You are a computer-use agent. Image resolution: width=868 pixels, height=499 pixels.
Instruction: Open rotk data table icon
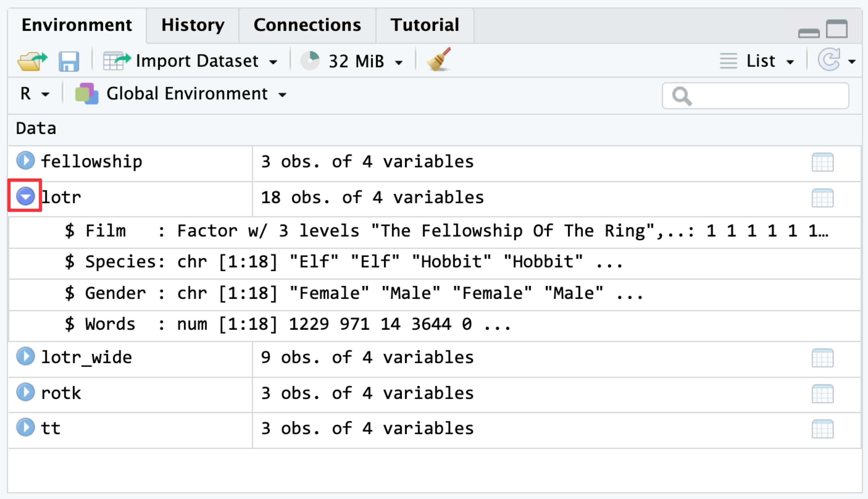(822, 393)
